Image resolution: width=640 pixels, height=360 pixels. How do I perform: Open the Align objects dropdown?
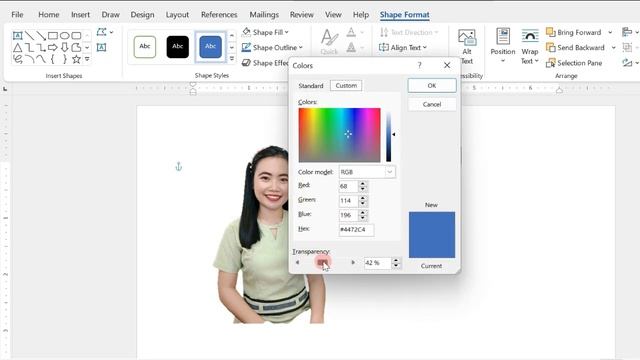[x=630, y=32]
